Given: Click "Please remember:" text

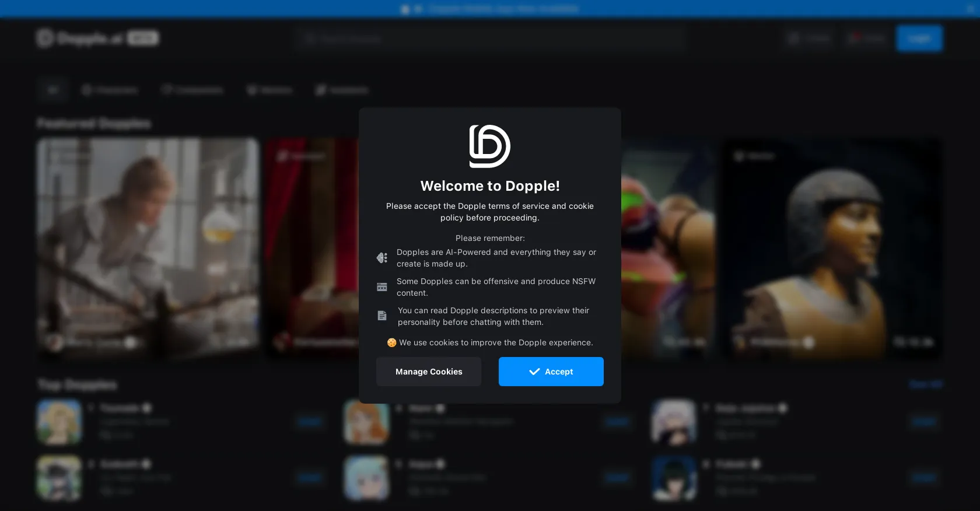Looking at the screenshot, I should [x=490, y=238].
